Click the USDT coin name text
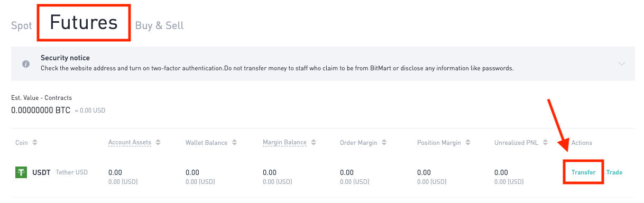Viewport: 644px width, 203px height. pos(42,172)
